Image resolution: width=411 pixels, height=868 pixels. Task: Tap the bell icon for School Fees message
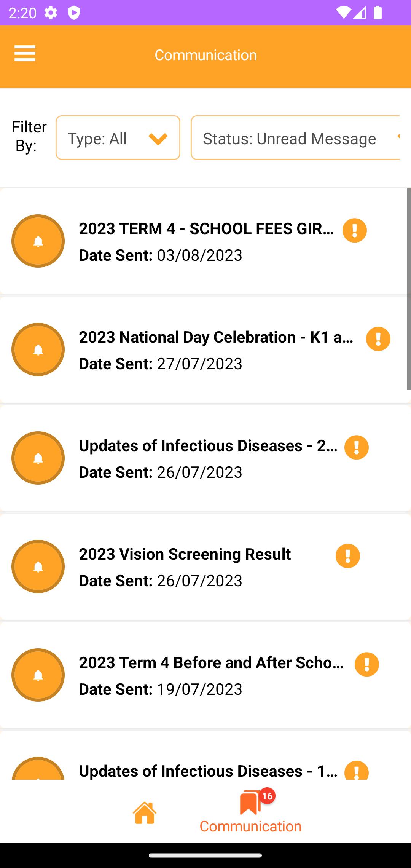click(x=38, y=241)
